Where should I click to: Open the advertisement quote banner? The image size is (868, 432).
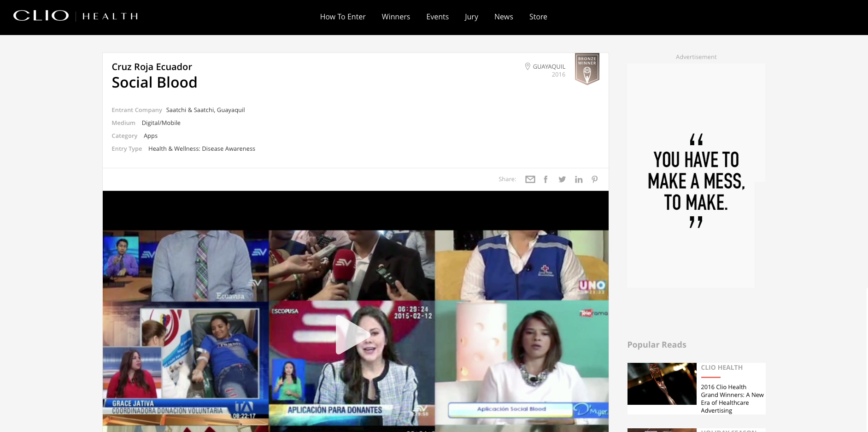click(696, 176)
